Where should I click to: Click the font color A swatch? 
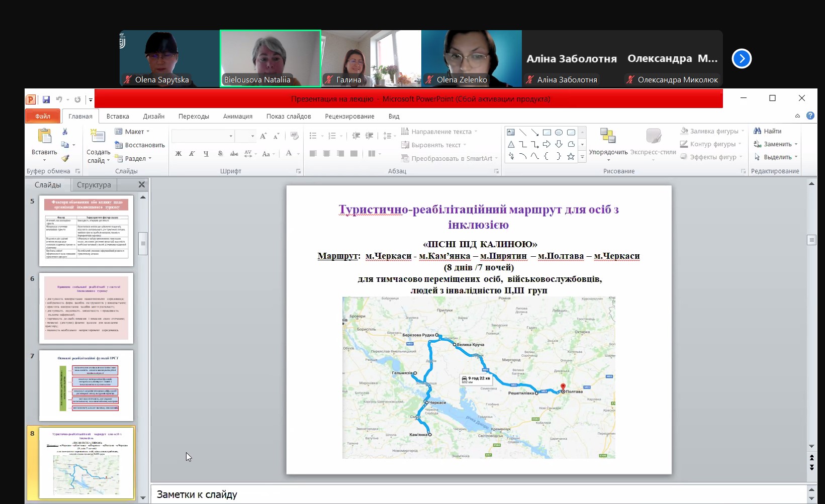tap(289, 154)
